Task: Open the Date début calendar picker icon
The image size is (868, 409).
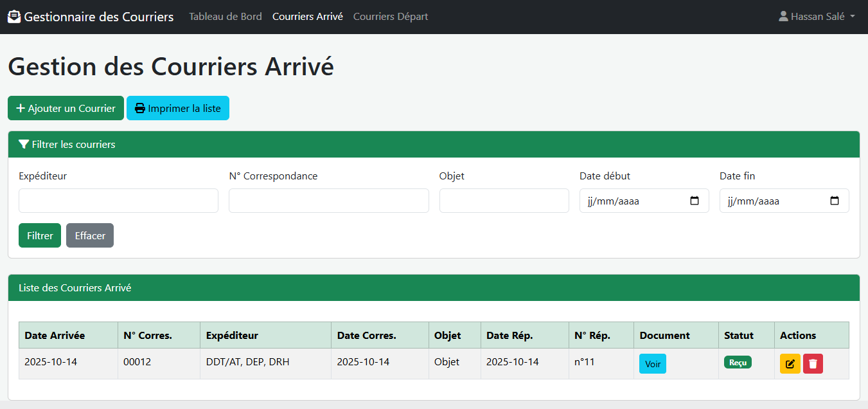Action: 695,201
